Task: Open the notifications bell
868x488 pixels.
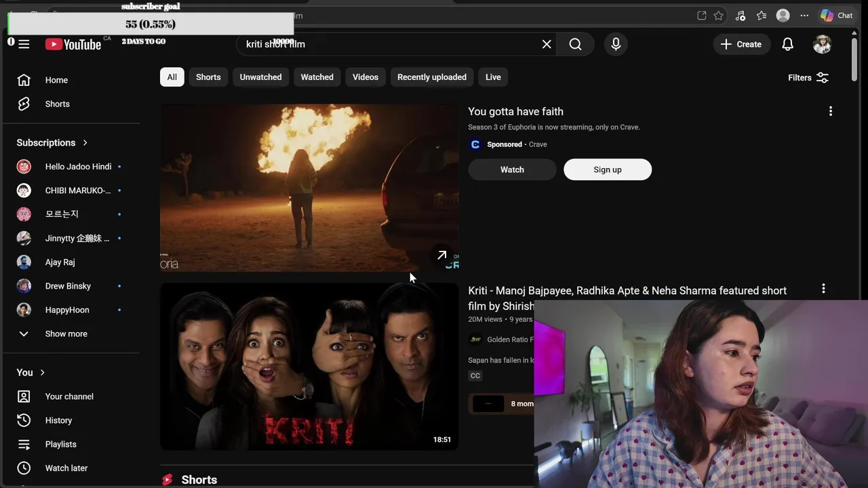Action: click(x=787, y=44)
